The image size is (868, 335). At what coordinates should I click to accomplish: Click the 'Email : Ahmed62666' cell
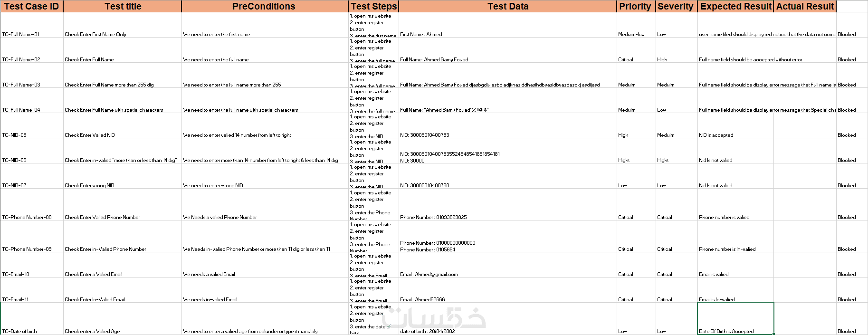tap(508, 290)
